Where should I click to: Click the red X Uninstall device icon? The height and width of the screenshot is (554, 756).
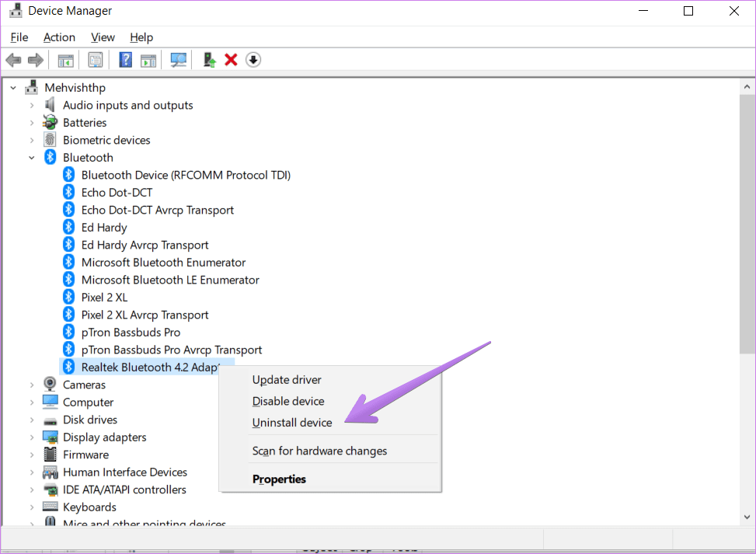coord(231,60)
